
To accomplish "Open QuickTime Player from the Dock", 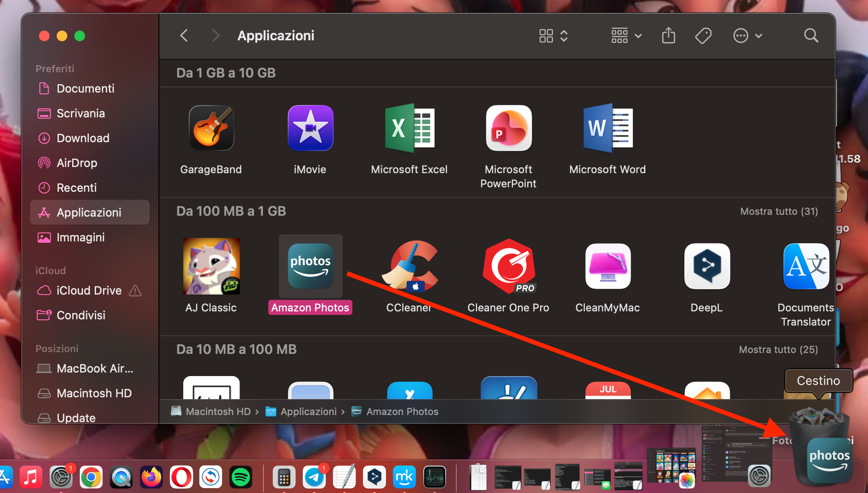I will 121,477.
